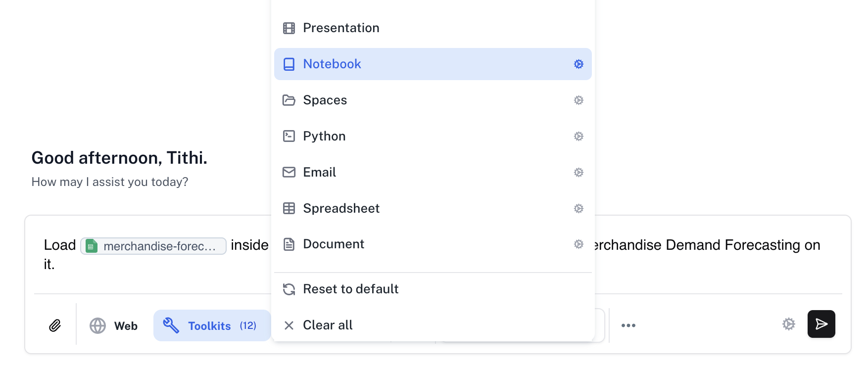Click the Document toolkit gear icon
The height and width of the screenshot is (367, 868).
[x=579, y=244]
